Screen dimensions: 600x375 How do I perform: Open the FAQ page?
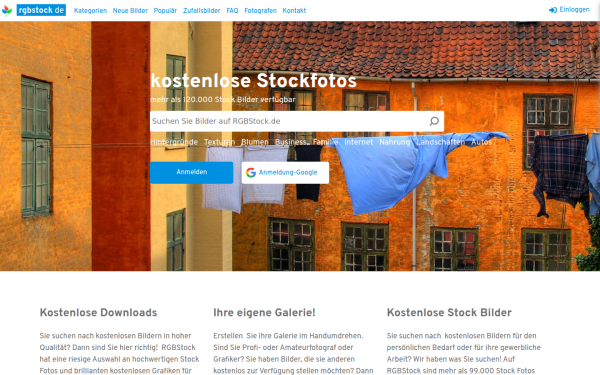[232, 11]
